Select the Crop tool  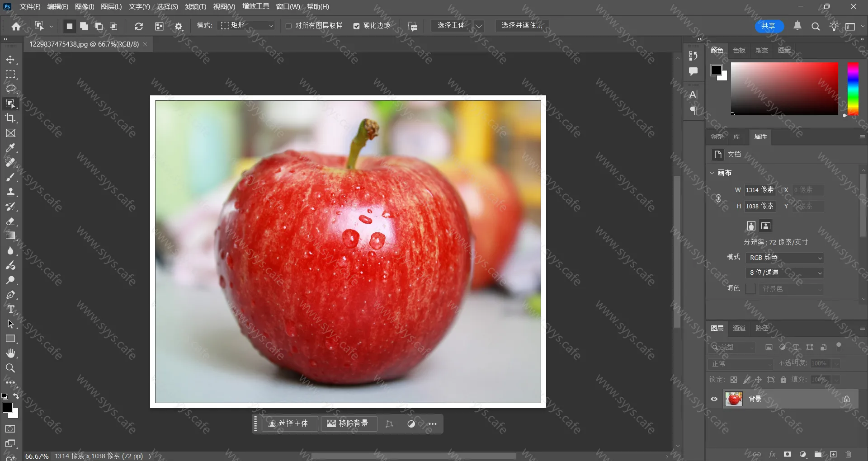coord(10,118)
